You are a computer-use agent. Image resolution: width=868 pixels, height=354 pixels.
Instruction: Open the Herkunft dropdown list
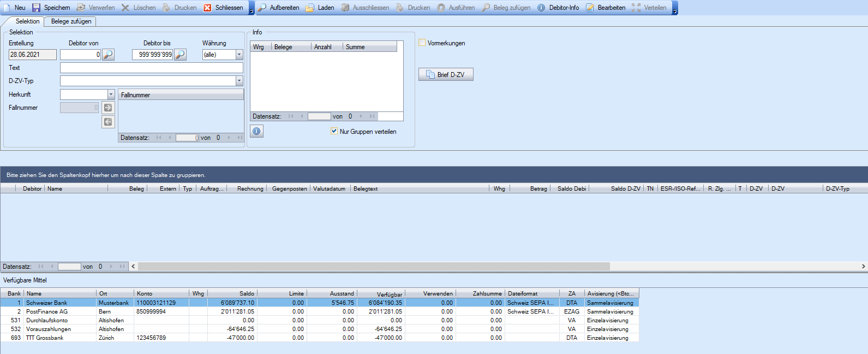(x=111, y=95)
